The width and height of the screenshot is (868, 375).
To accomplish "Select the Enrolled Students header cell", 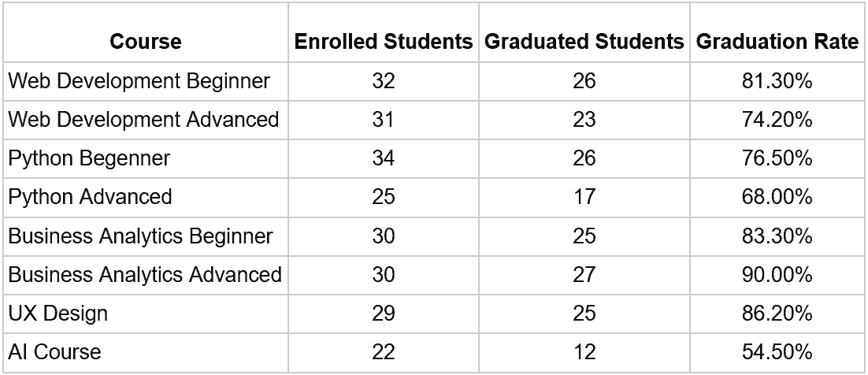I will click(x=384, y=41).
